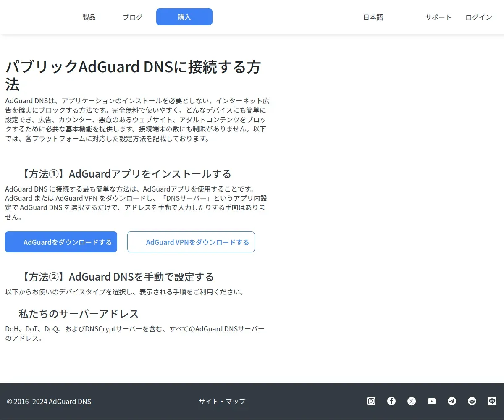Image resolution: width=504 pixels, height=420 pixels.
Task: Click the ログイン link
Action: [479, 17]
